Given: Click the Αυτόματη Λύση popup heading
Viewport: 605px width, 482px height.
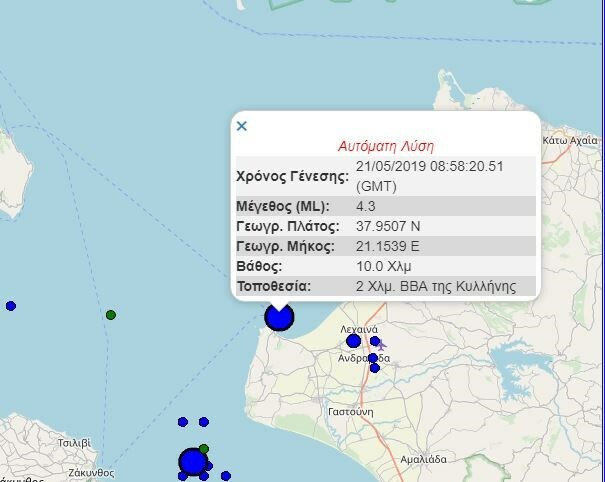Looking at the screenshot, I should [x=385, y=145].
